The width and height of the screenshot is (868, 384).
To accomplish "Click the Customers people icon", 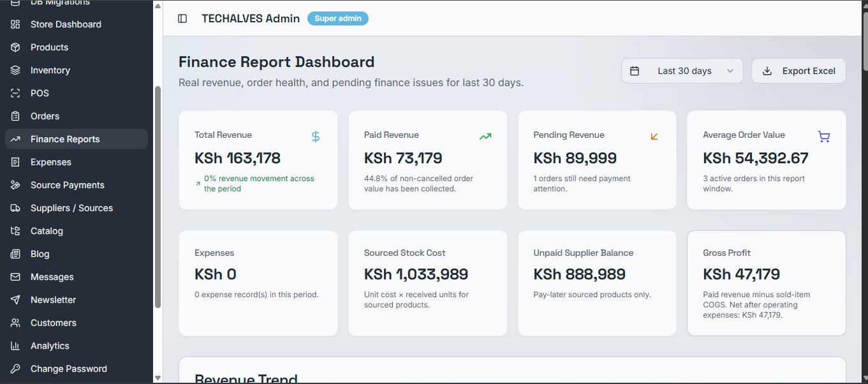I will point(16,323).
